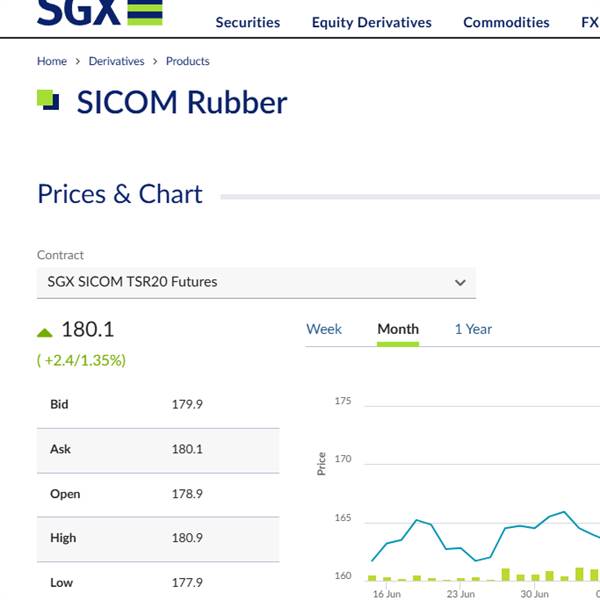The image size is (600, 600).
Task: Open the Commodities menu
Action: pyautogui.click(x=506, y=23)
